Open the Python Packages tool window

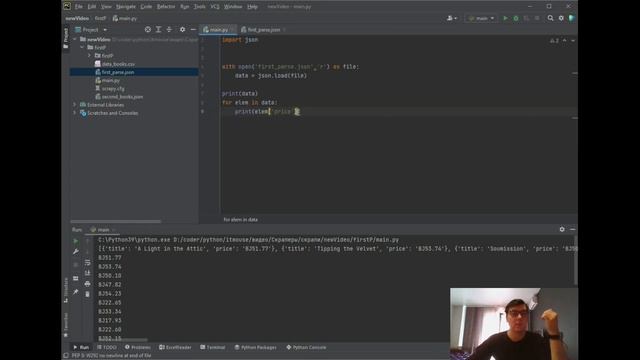[256, 347]
